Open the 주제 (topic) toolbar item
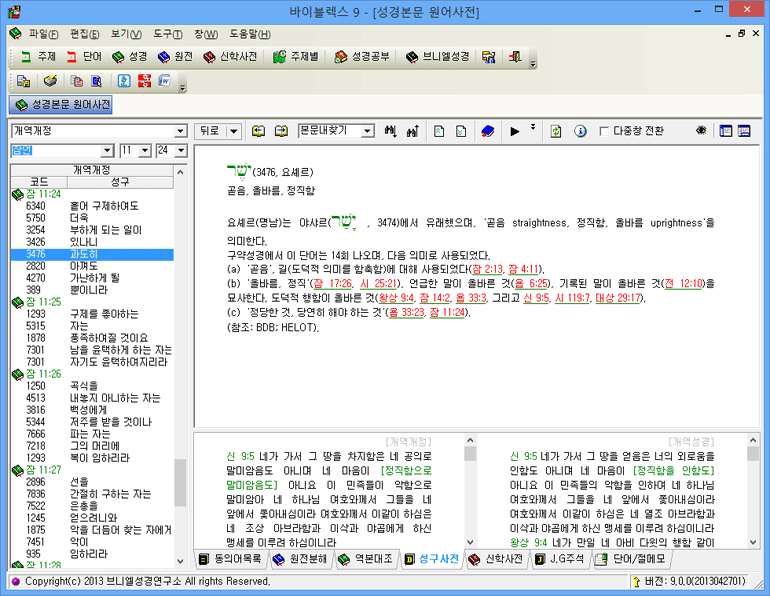 point(38,57)
